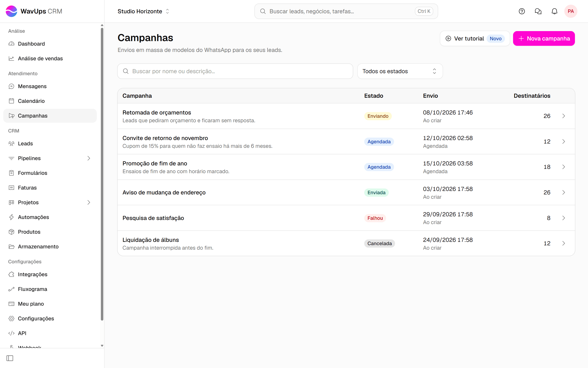Go to Campanhas in the sidebar
The width and height of the screenshot is (588, 368).
50,116
